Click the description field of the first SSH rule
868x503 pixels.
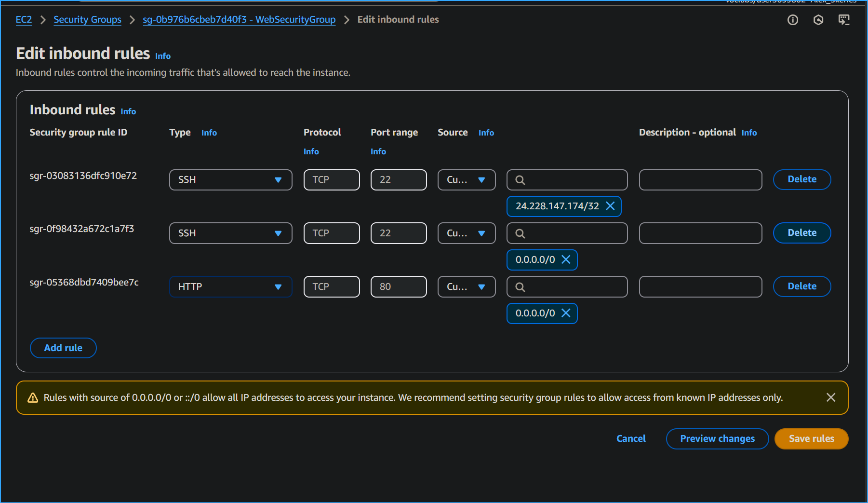coord(700,179)
